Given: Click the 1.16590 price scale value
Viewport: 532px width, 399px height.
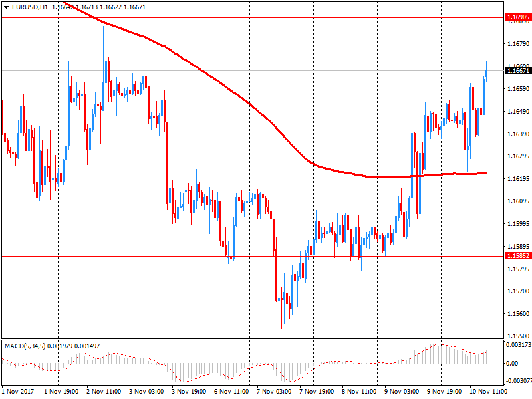Looking at the screenshot, I should (x=518, y=89).
